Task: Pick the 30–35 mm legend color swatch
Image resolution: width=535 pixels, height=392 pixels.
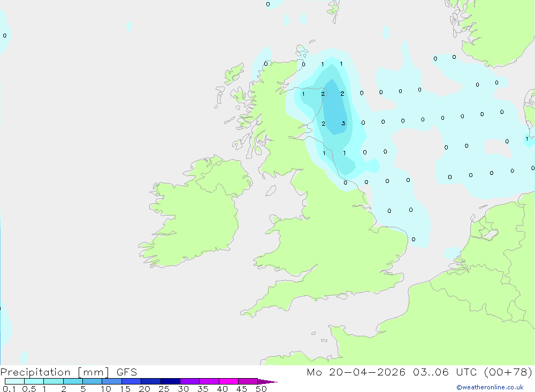Action: 190,381
